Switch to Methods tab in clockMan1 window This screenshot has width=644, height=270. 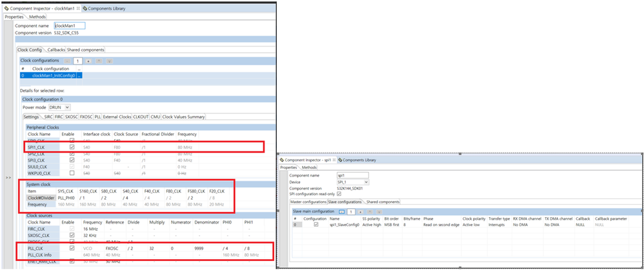pyautogui.click(x=37, y=17)
